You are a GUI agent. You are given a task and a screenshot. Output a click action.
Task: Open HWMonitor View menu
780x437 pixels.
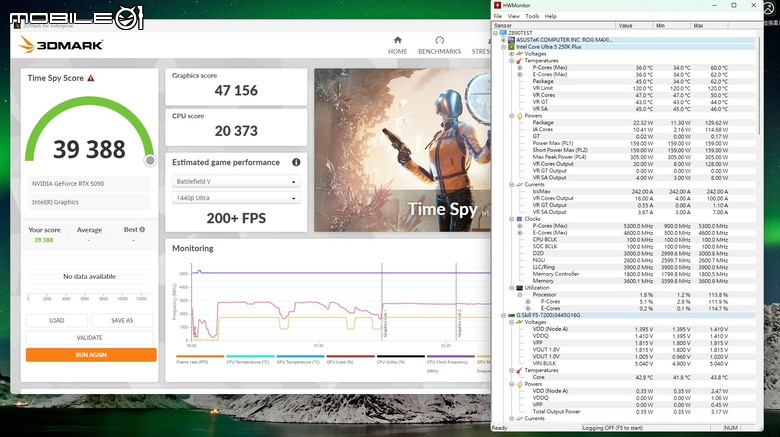[x=513, y=16]
